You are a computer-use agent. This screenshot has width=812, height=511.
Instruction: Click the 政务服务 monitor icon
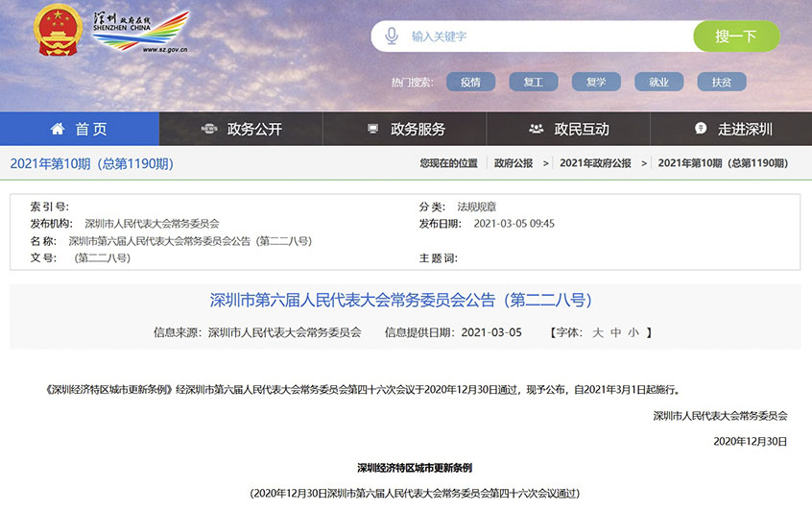click(372, 129)
